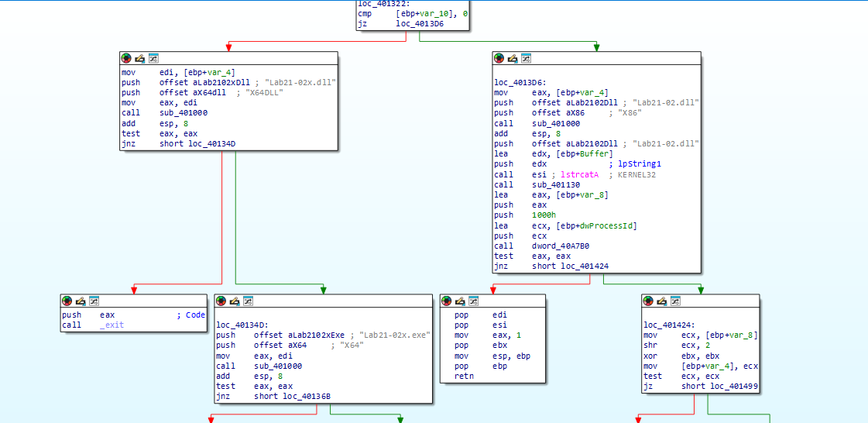This screenshot has width=868, height=423.
Task: Click group icon on _exit node
Action: pos(94,301)
